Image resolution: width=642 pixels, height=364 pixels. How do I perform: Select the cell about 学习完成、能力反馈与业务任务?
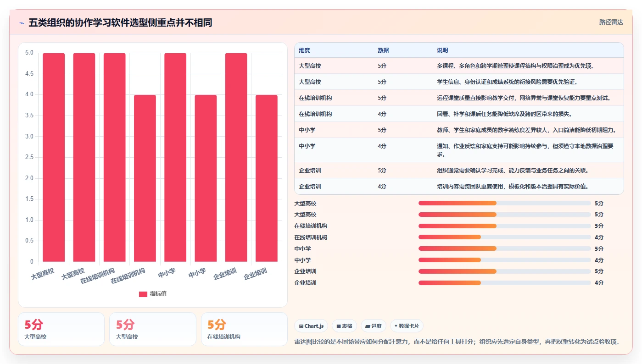[x=528, y=171]
